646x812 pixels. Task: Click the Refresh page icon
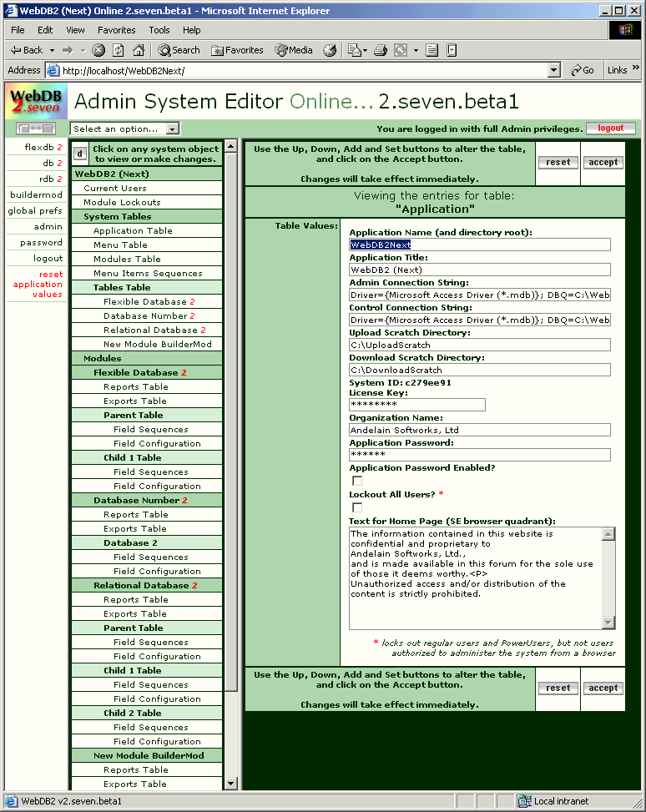point(119,50)
